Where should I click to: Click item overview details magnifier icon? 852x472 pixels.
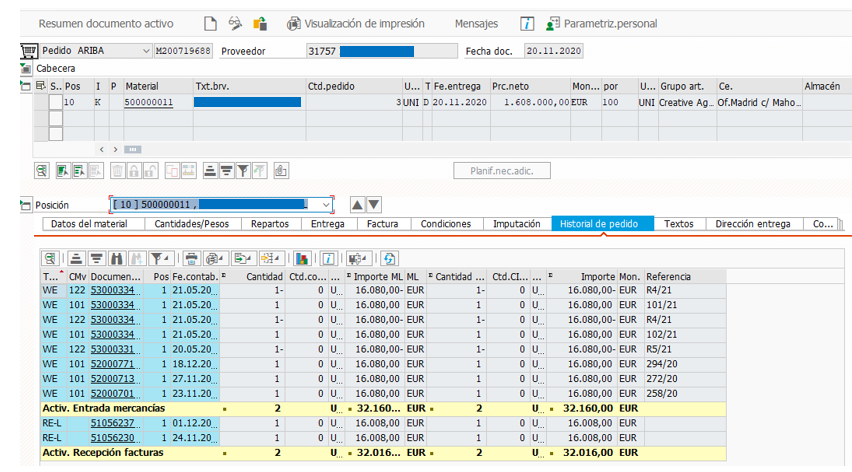tap(42, 171)
